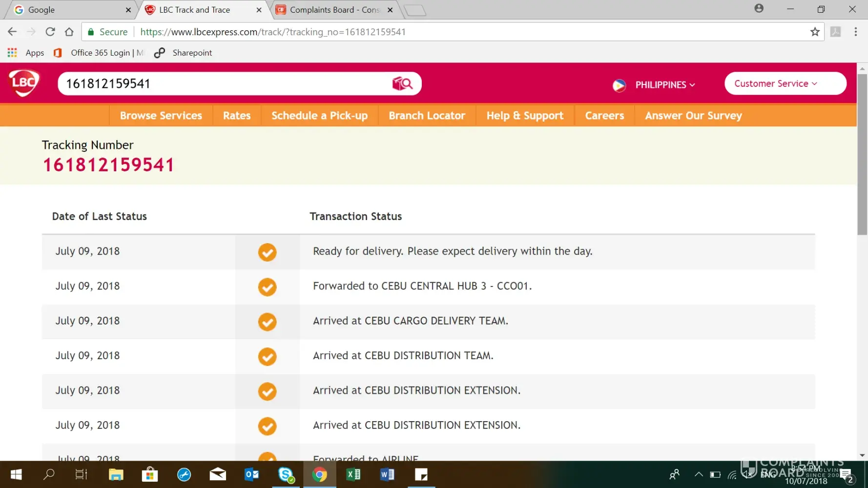Open the Branch Locator menu item

click(427, 116)
